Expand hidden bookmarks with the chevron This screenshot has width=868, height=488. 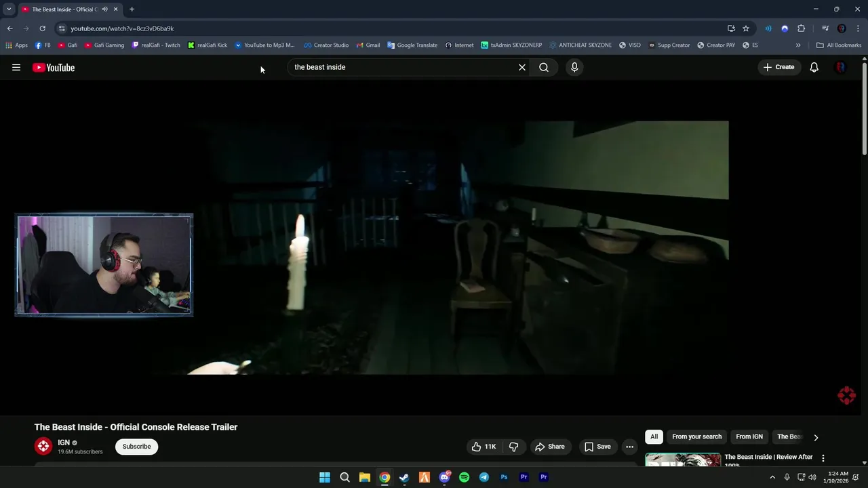(x=798, y=45)
